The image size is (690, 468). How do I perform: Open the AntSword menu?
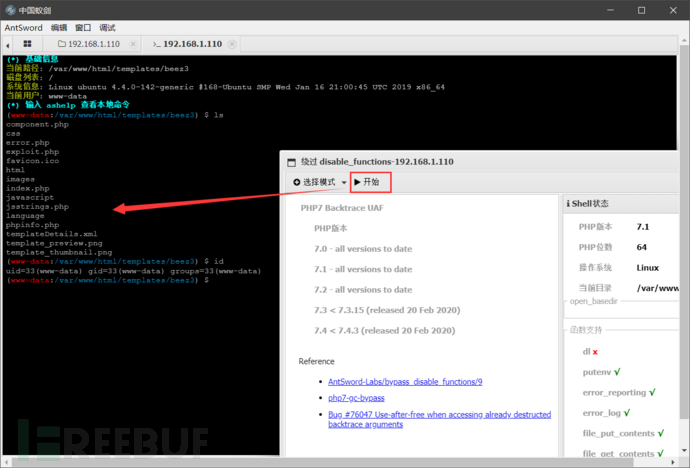(23, 28)
